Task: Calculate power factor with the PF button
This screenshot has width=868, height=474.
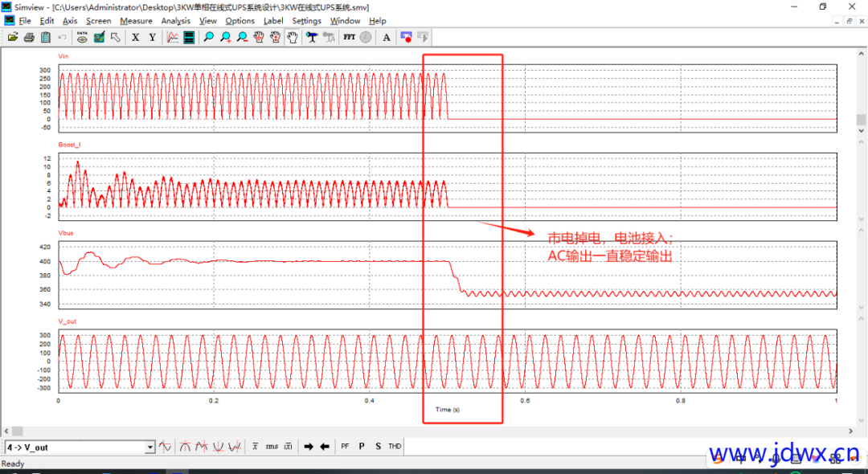Action: pos(345,447)
